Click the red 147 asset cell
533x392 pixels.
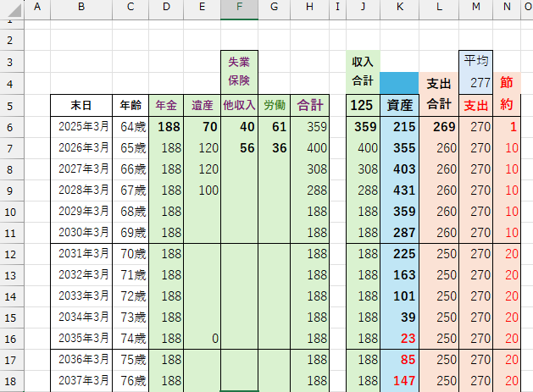399,381
